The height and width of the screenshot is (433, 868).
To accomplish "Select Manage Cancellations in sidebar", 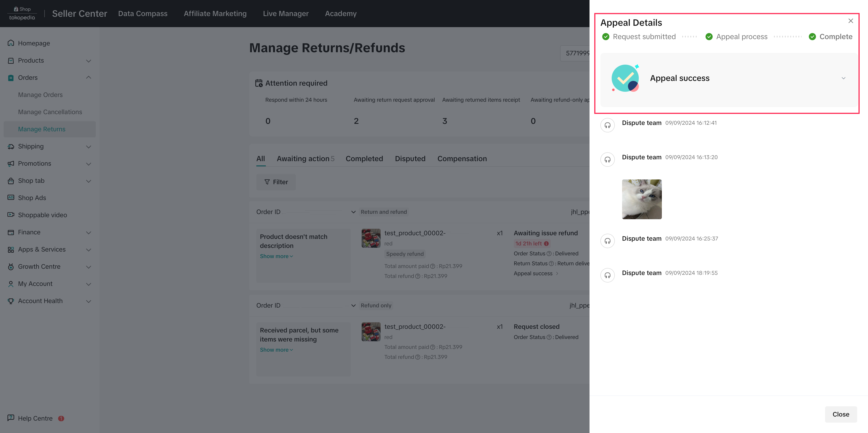I will click(50, 112).
